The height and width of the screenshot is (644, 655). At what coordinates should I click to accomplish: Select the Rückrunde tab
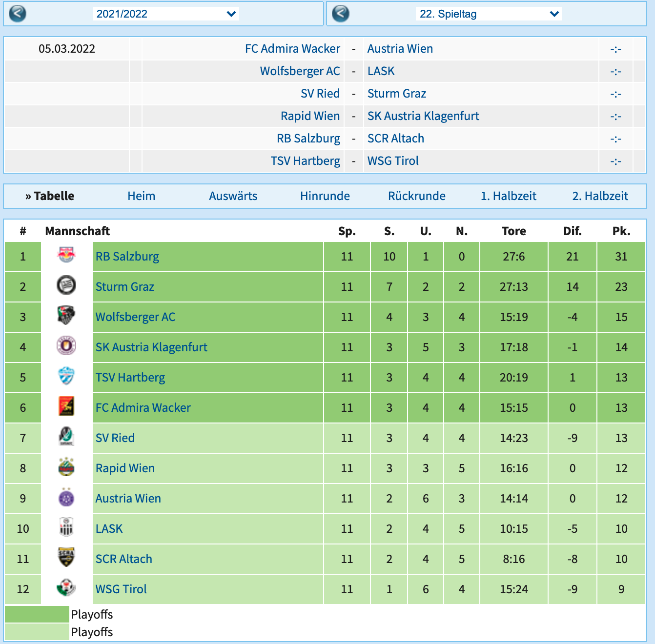(416, 196)
